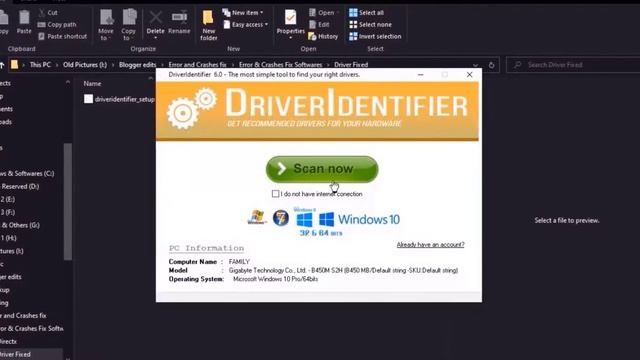
Task: Select the '1 (H:)' drive in sidebar
Action: point(8,238)
